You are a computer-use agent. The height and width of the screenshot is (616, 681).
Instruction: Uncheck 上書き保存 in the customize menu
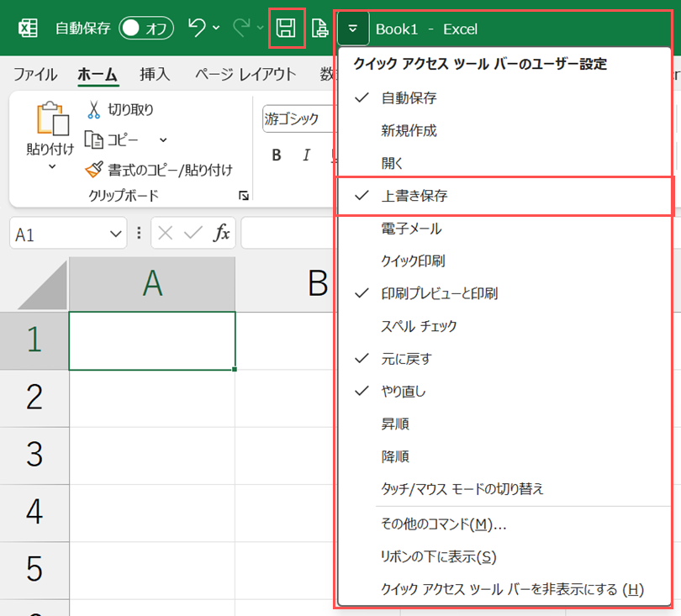pos(414,196)
